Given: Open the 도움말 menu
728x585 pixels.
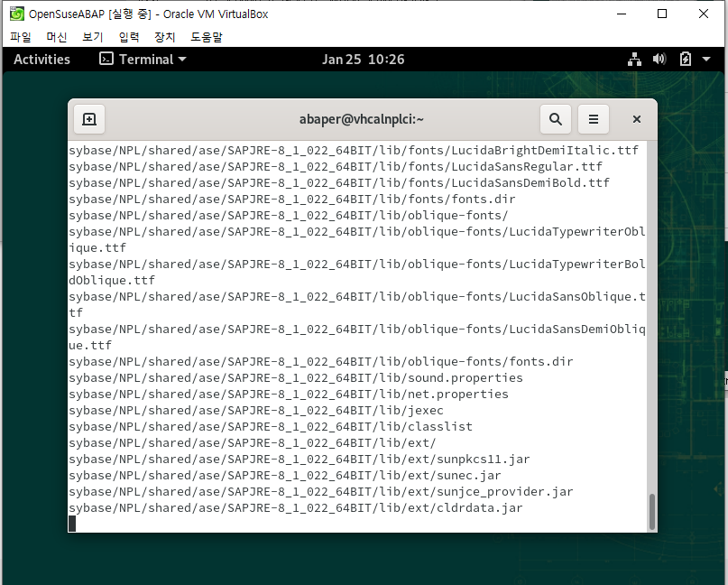Looking at the screenshot, I should [x=207, y=37].
